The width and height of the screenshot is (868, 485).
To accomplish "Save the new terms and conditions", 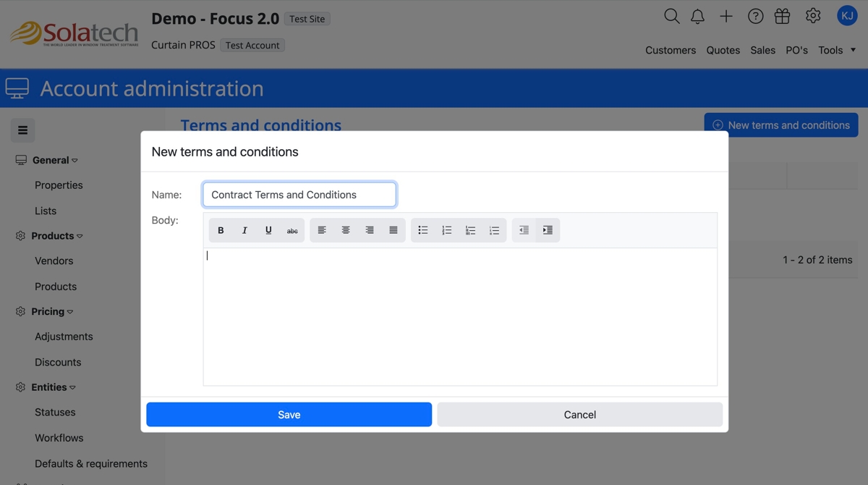I will click(289, 415).
